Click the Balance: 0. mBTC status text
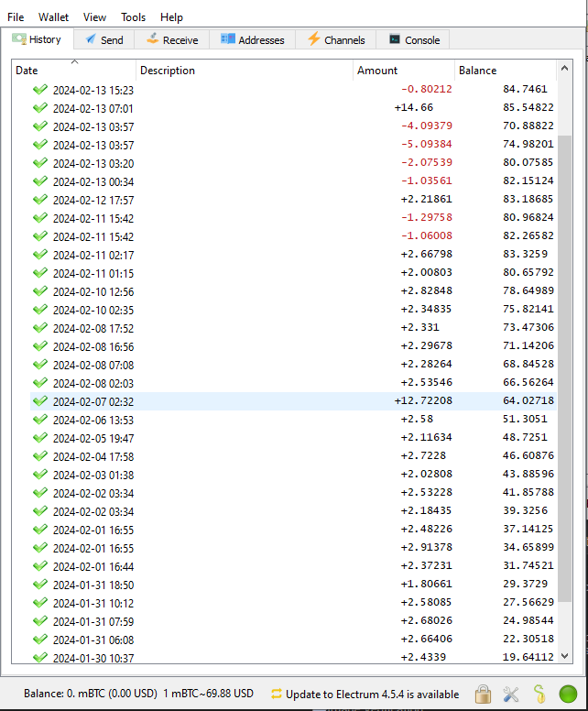588x711 pixels. tap(91, 694)
